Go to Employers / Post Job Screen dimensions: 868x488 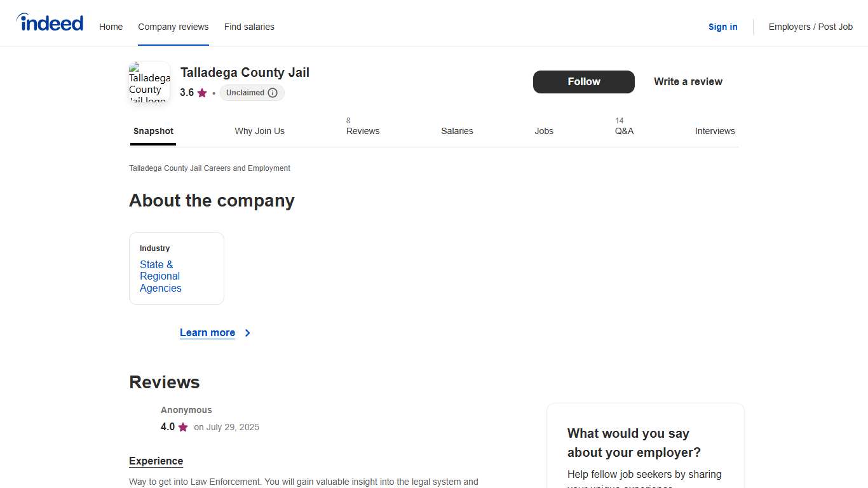(810, 27)
